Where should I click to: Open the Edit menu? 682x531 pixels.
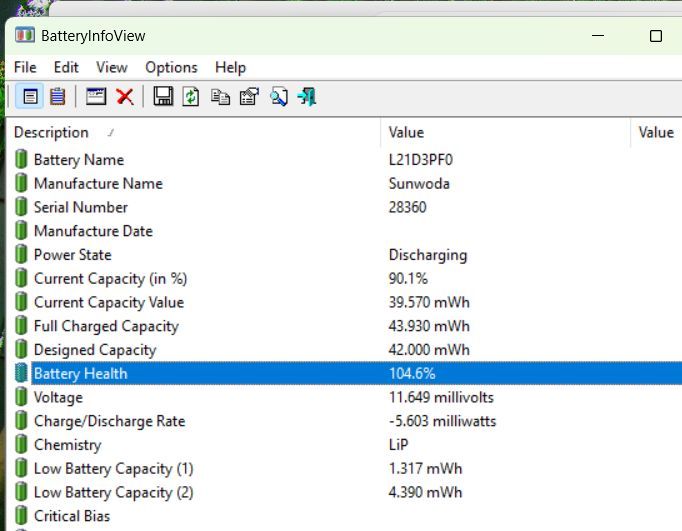66,67
